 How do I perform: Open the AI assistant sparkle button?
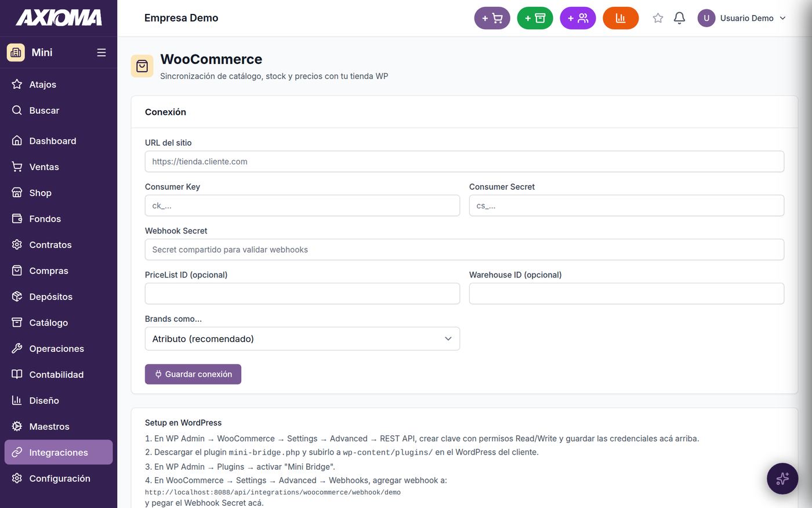tap(782, 478)
